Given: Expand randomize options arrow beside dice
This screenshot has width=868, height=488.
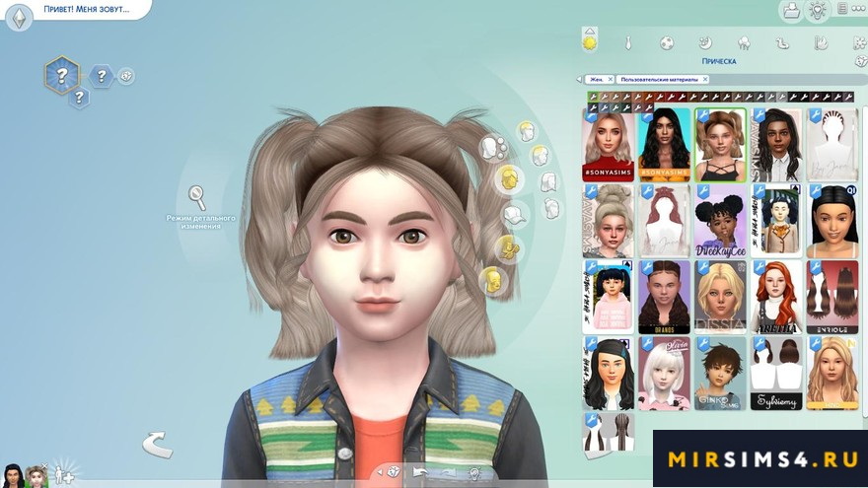Looking at the screenshot, I should pos(379,472).
